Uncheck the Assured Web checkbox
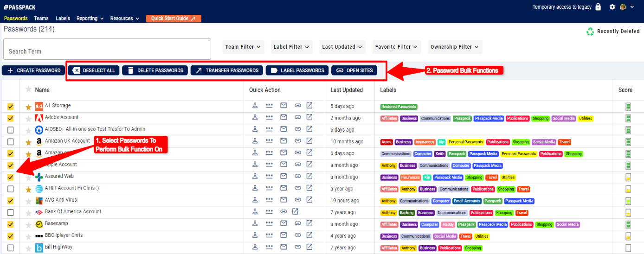Viewport: 644px width, 254px height. pos(11,177)
